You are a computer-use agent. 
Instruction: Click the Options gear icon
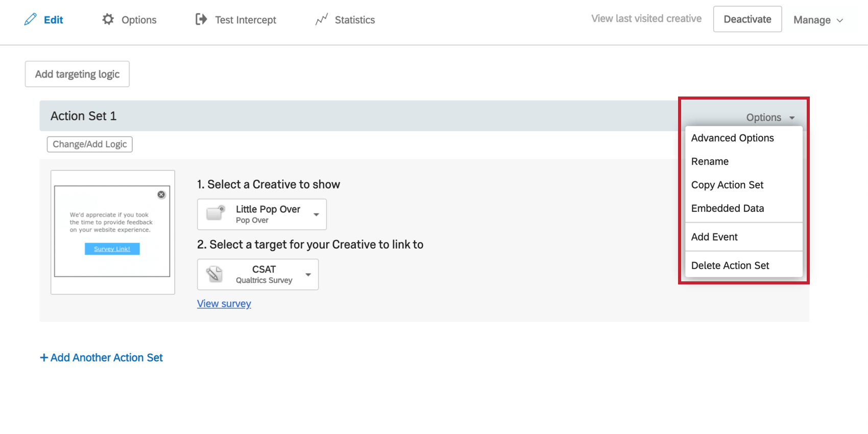[x=108, y=19]
